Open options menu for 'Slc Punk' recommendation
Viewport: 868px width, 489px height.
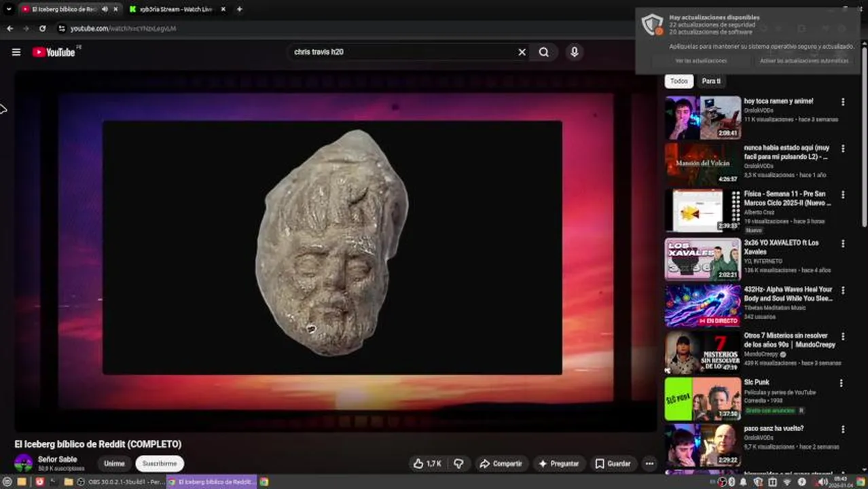841,383
